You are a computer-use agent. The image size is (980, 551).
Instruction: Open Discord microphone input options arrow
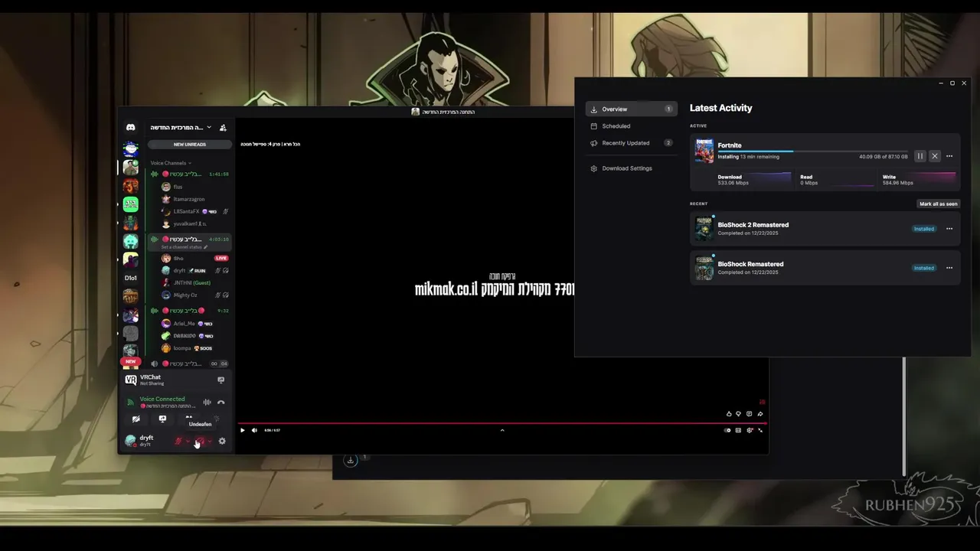point(188,441)
